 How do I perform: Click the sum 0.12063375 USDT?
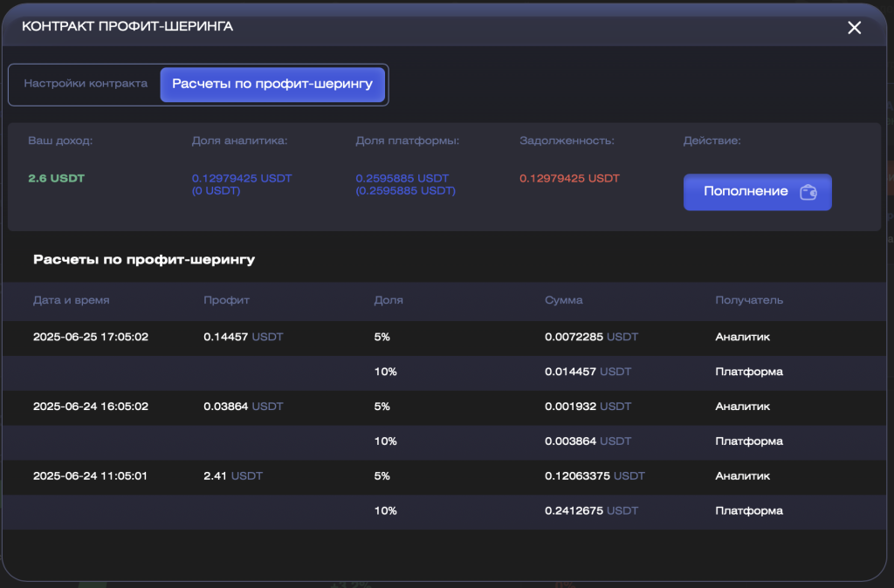(595, 475)
